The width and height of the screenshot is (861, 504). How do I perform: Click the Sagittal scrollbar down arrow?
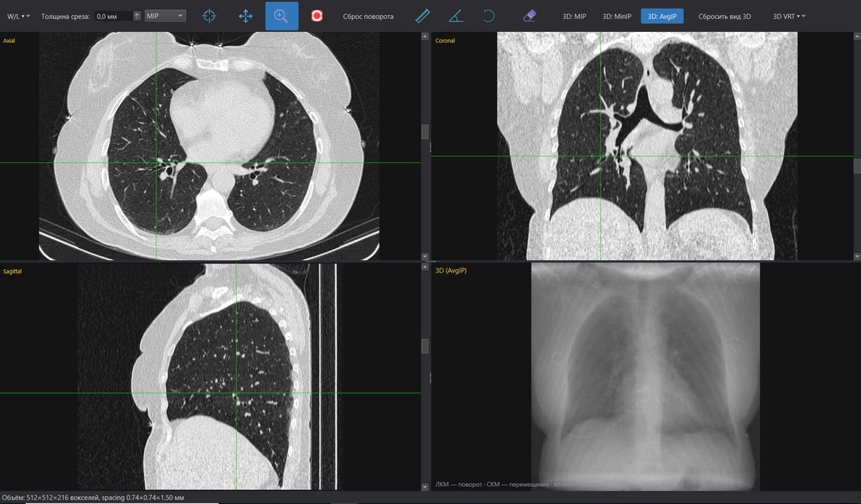(424, 487)
